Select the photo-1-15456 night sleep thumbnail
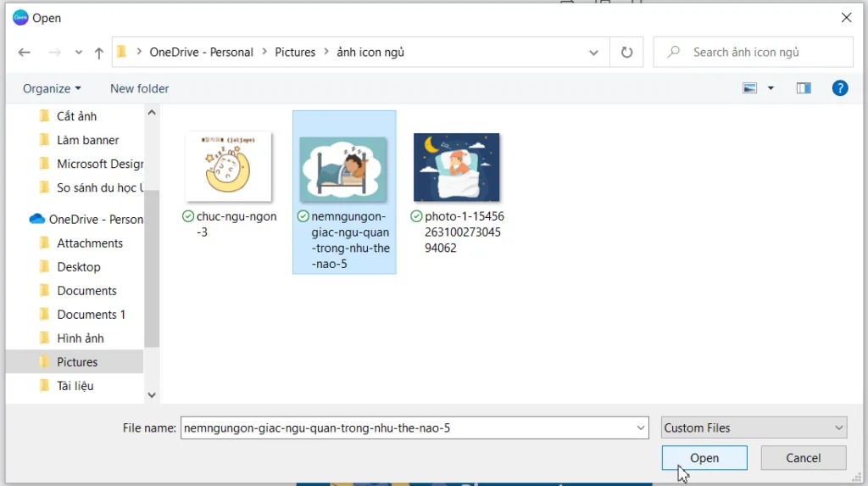 457,167
